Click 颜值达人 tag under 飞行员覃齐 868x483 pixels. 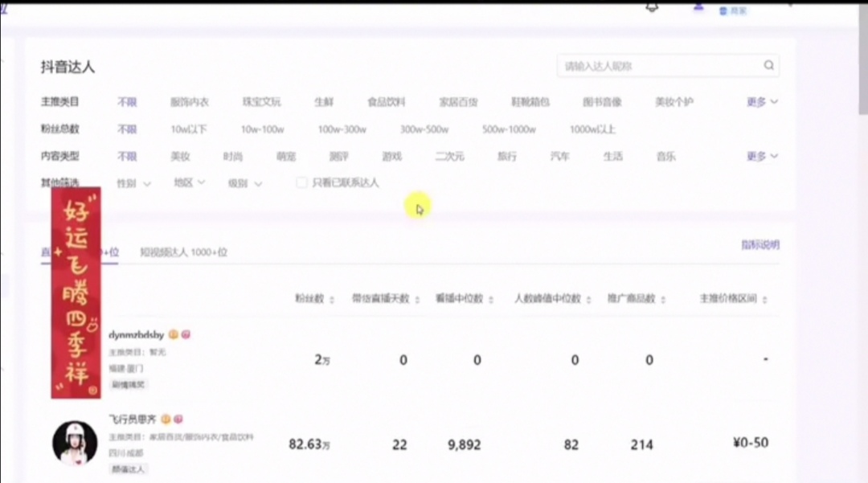(128, 469)
